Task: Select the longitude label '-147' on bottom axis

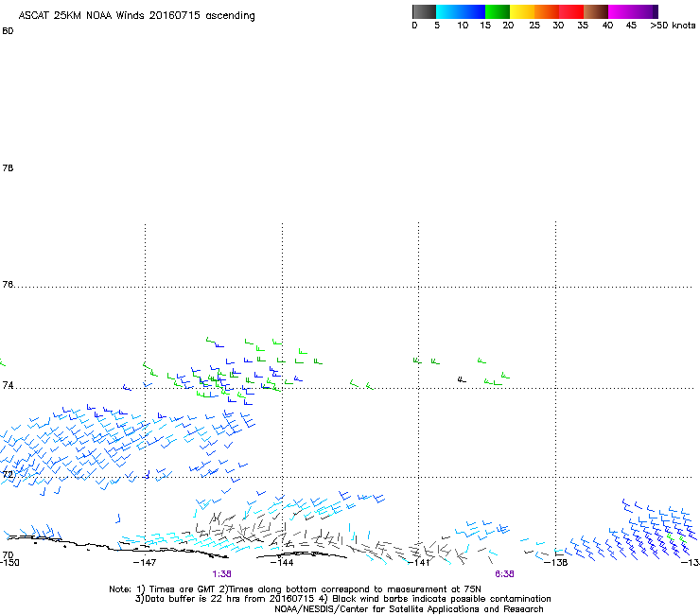Action: (x=145, y=563)
